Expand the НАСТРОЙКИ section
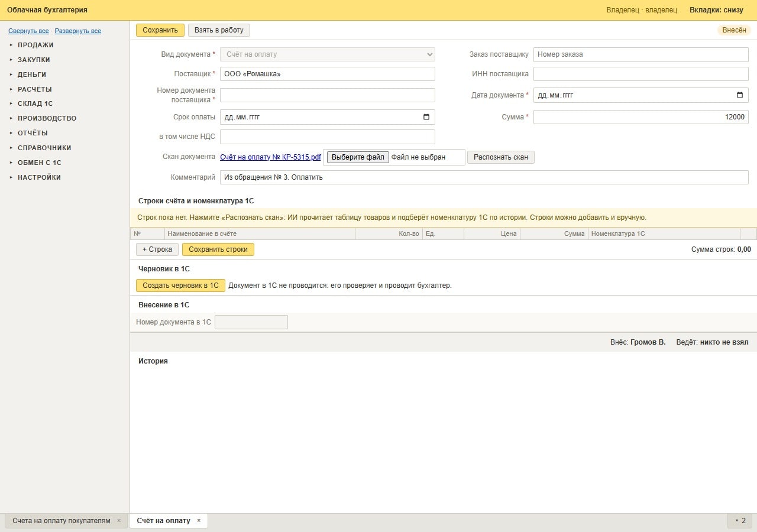 (x=39, y=177)
